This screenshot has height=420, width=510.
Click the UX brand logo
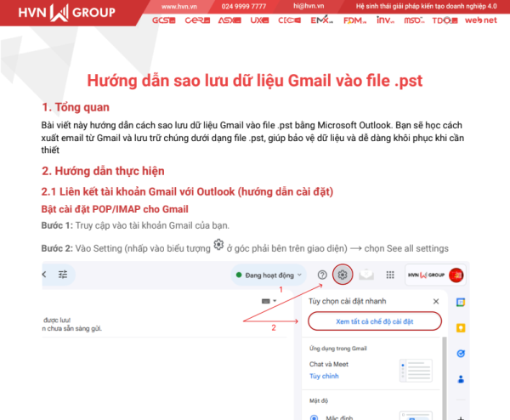tap(259, 20)
